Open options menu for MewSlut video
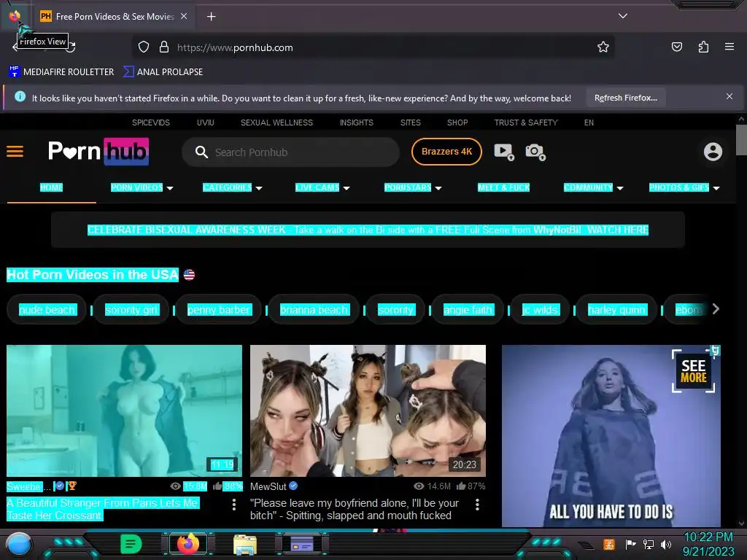The width and height of the screenshot is (747, 560). pyautogui.click(x=477, y=505)
